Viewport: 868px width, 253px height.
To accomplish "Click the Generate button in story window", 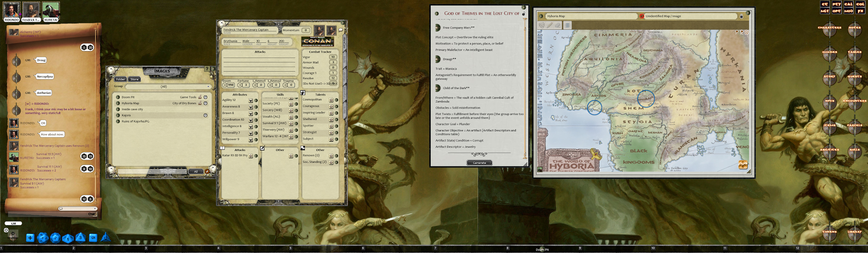I will (x=480, y=162).
